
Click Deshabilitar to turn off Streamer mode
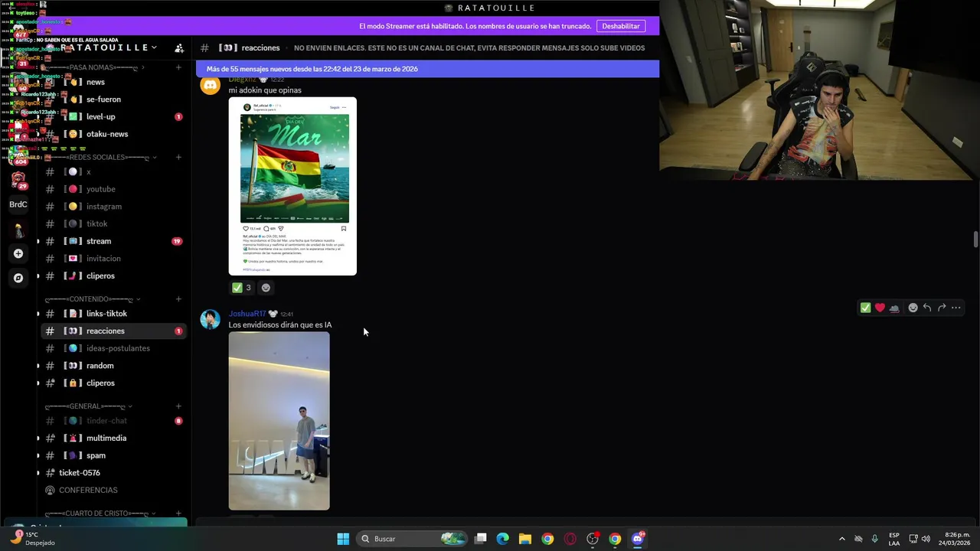[x=621, y=26]
